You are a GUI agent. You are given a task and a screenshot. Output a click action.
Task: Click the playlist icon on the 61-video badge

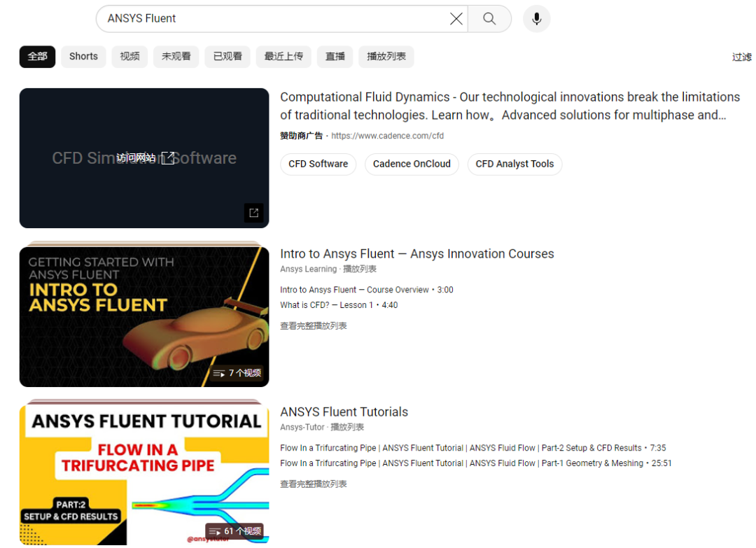pyautogui.click(x=215, y=531)
